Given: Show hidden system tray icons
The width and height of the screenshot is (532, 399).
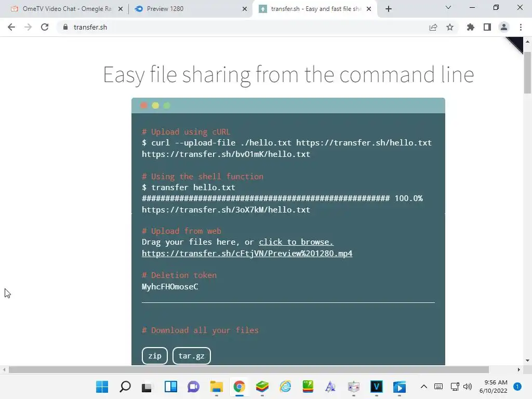Looking at the screenshot, I should point(424,387).
